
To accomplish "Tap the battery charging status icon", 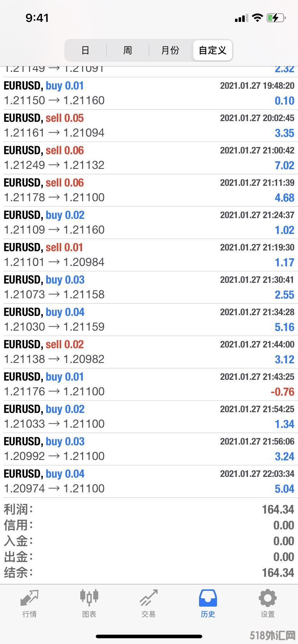I will (276, 18).
